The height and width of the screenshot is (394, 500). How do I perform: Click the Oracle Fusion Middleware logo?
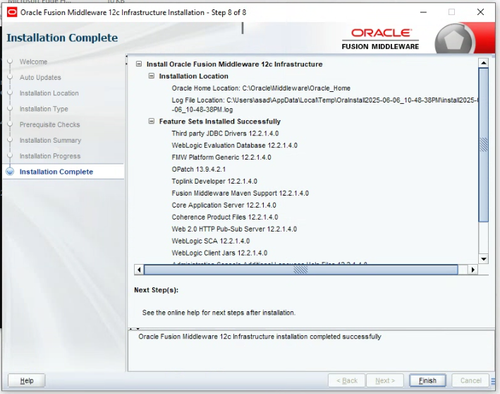[x=381, y=39]
